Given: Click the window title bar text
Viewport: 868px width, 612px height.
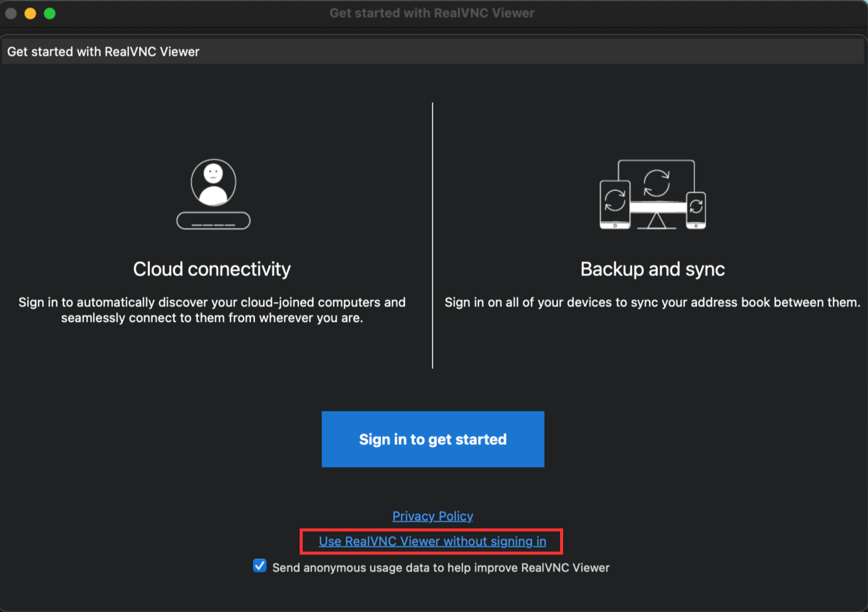Looking at the screenshot, I should (432, 13).
